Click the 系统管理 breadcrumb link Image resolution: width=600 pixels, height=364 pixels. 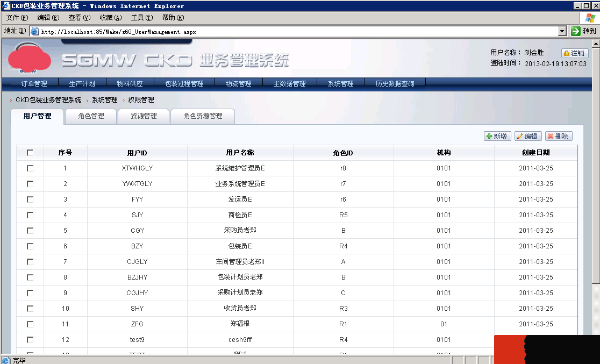(x=104, y=100)
